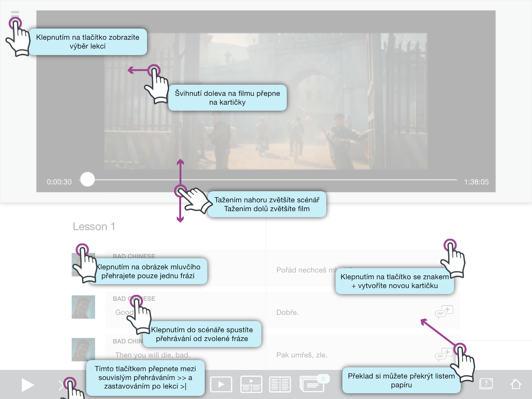Add a flashcard for the "Dobře." phrase
532x399 pixels.
point(444,312)
